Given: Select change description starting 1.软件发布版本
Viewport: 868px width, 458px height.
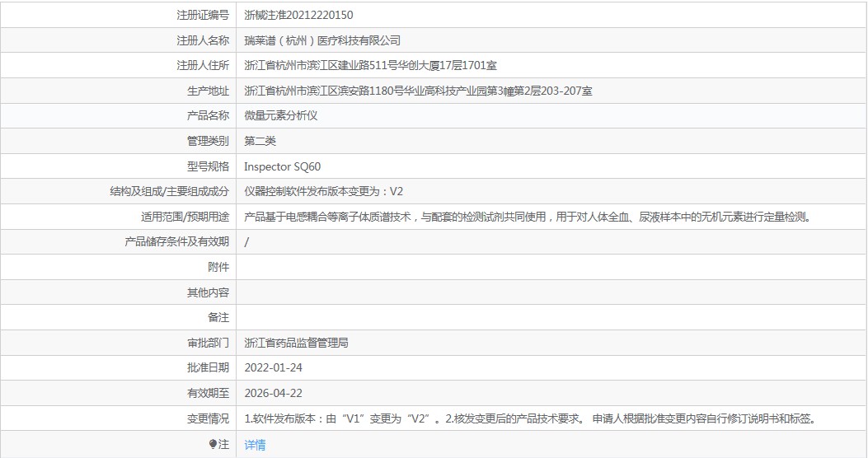Looking at the screenshot, I should pyautogui.click(x=532, y=418).
